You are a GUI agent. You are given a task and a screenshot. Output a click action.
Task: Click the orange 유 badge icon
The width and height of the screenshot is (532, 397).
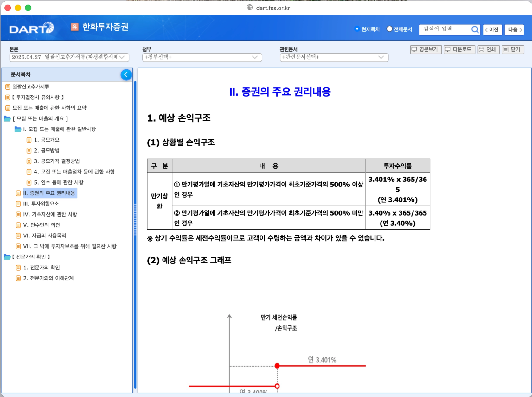point(74,27)
